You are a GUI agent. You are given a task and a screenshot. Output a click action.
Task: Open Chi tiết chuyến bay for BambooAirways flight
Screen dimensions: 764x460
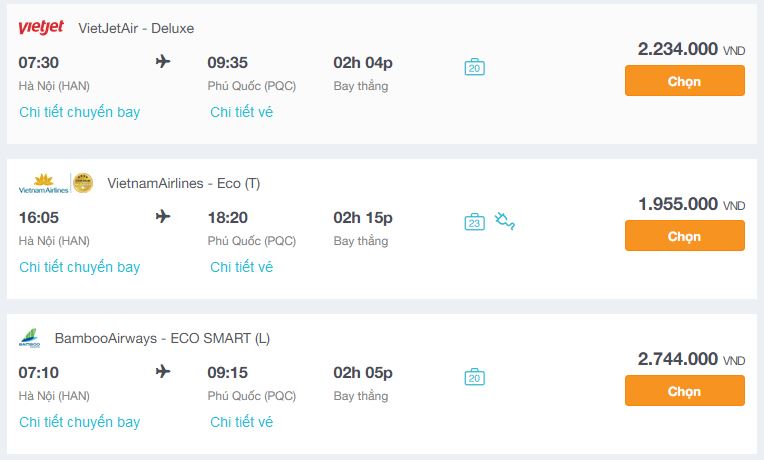tap(80, 422)
